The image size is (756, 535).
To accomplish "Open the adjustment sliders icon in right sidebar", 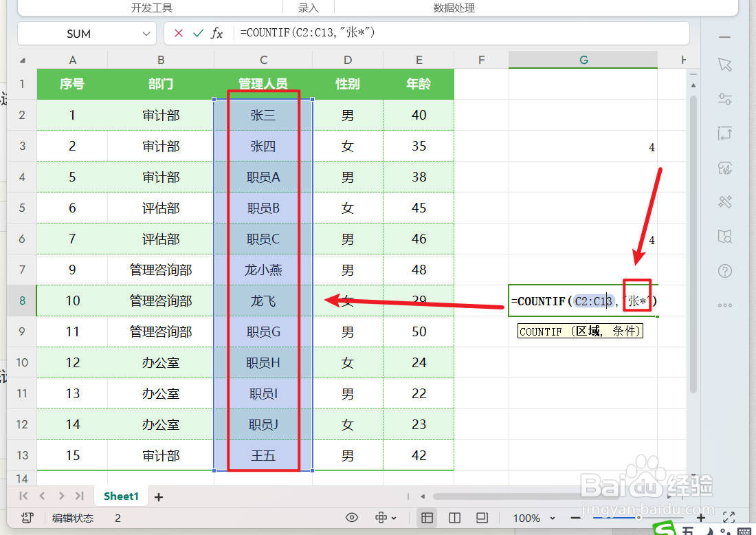I will point(724,100).
